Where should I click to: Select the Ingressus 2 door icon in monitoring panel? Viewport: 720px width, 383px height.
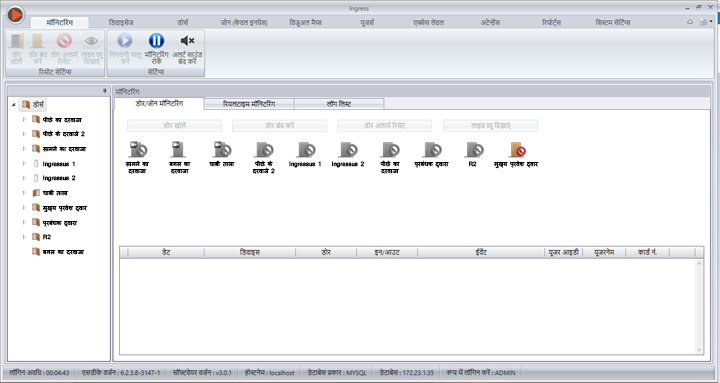click(x=348, y=150)
